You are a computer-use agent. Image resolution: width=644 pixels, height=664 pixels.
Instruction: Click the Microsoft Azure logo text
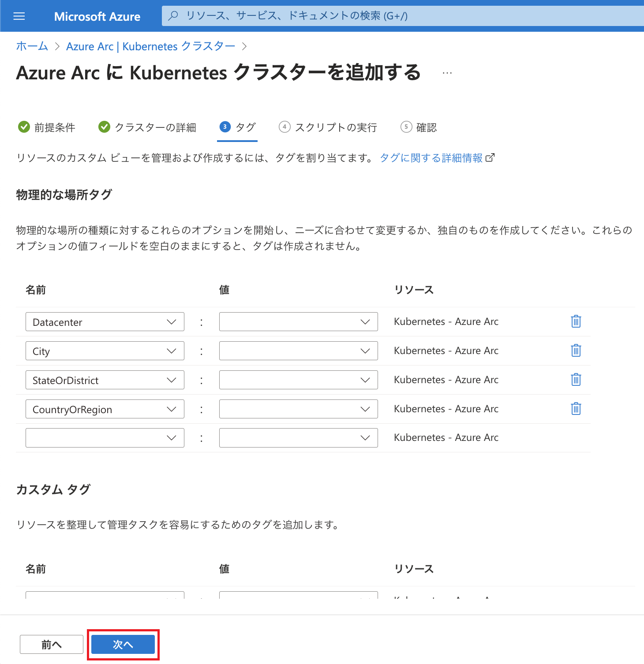(x=97, y=17)
